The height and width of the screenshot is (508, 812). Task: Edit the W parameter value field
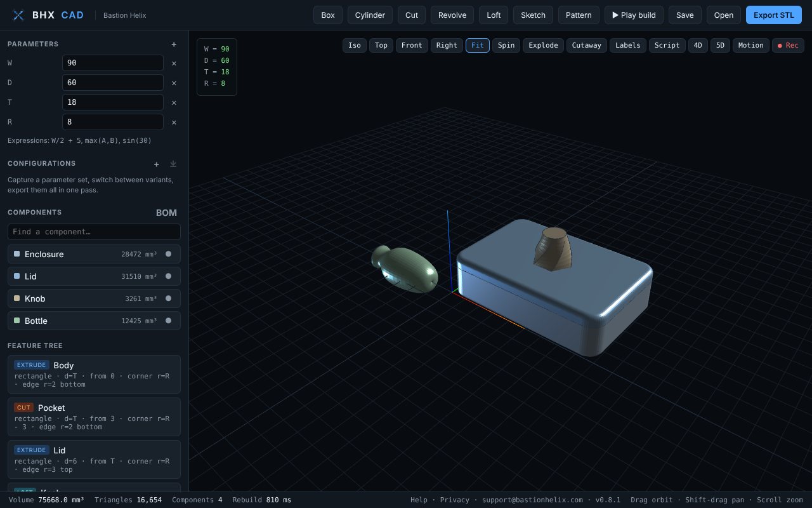(x=113, y=63)
